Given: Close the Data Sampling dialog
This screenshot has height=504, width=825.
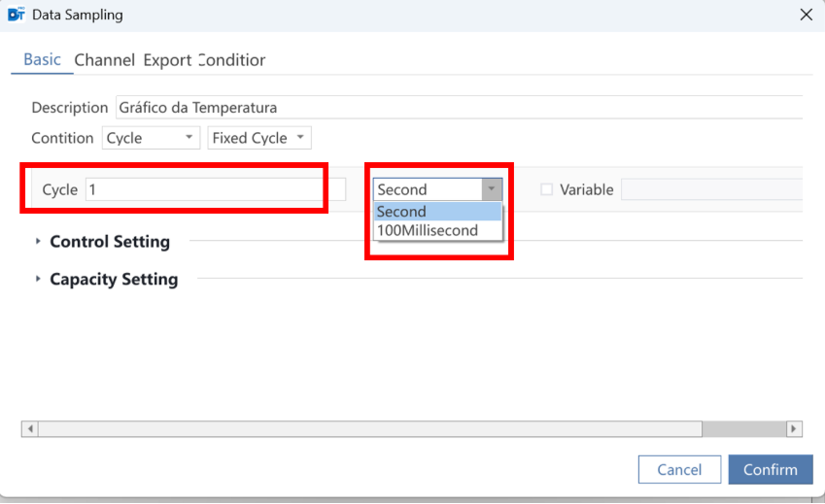Looking at the screenshot, I should (807, 15).
